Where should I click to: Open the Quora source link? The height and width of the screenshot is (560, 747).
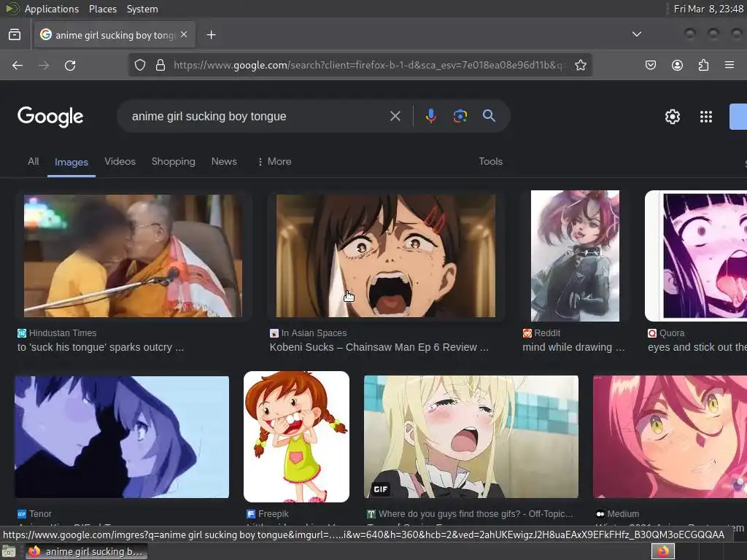tap(666, 332)
